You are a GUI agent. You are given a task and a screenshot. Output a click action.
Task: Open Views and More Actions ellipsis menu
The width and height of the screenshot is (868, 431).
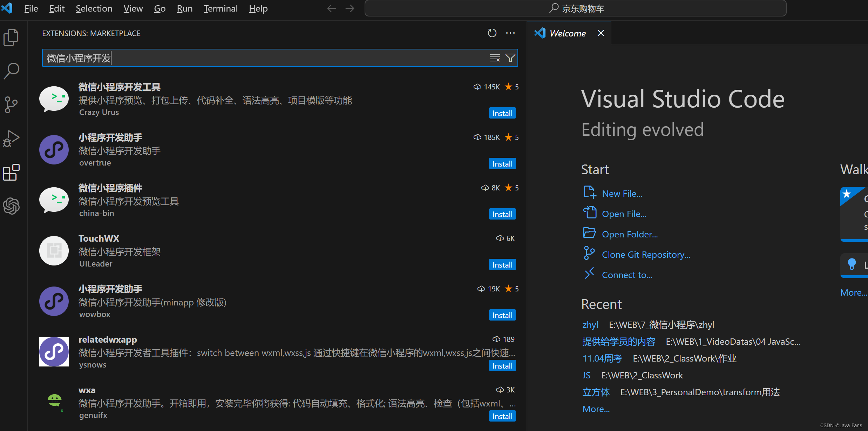(x=510, y=33)
